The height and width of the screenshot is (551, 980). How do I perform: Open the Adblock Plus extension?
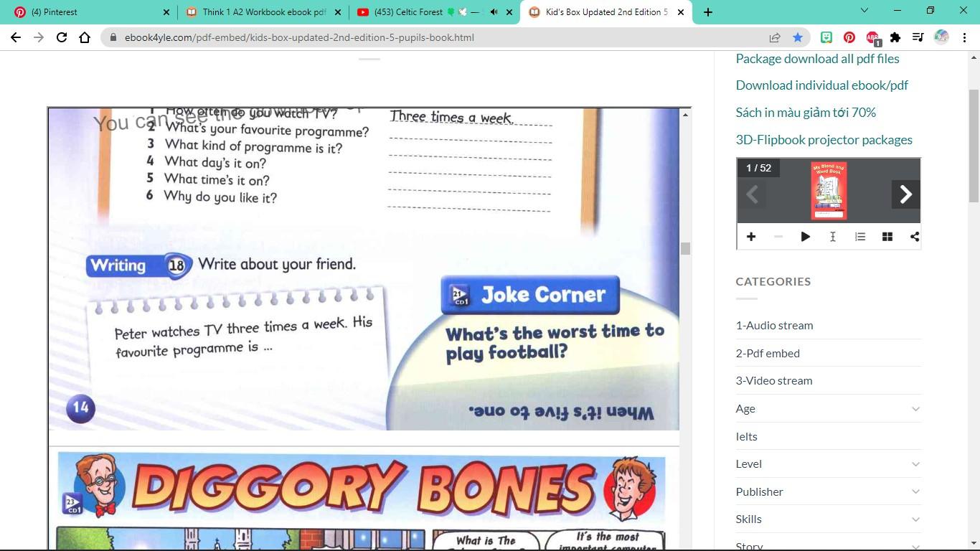(x=872, y=37)
